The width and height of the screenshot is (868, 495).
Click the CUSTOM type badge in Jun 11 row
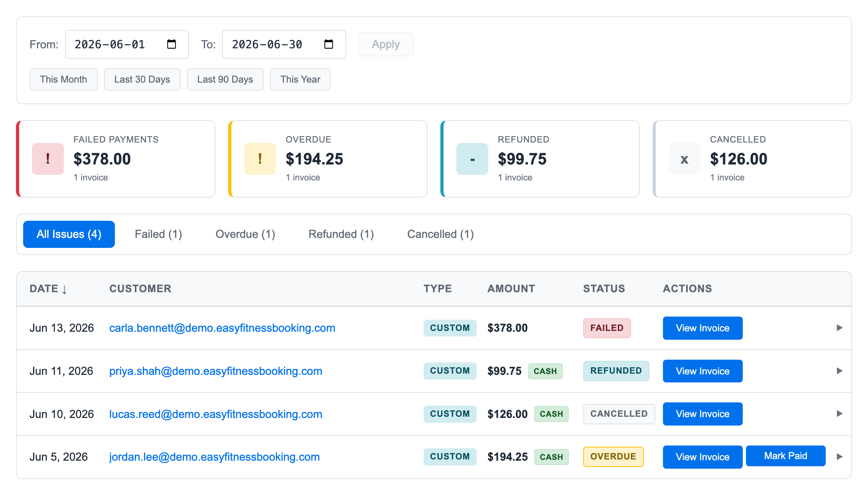(450, 371)
